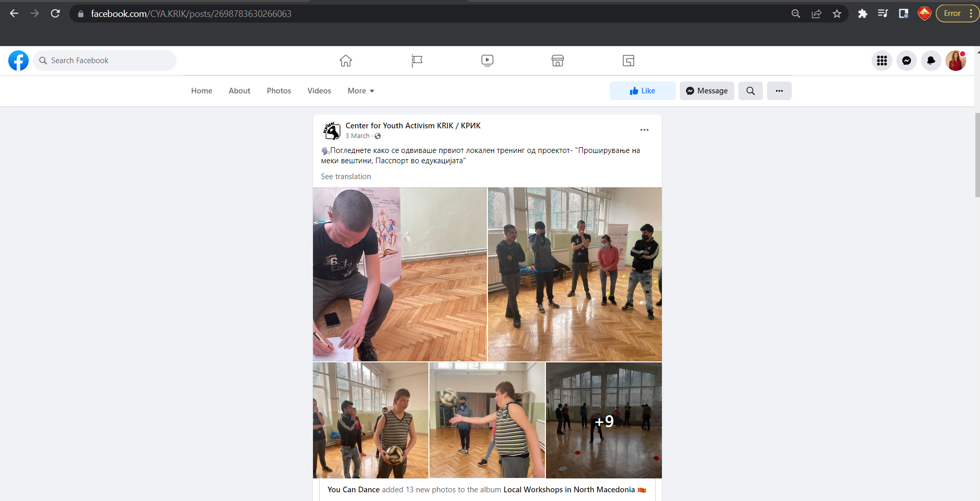Open Center for Youth Activism KRIK link

point(413,126)
